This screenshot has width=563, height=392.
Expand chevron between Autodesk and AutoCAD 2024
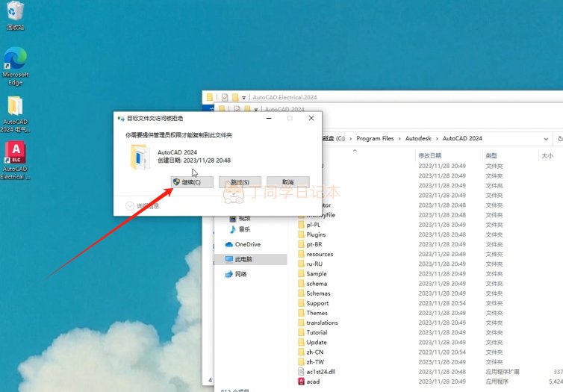[x=437, y=139]
